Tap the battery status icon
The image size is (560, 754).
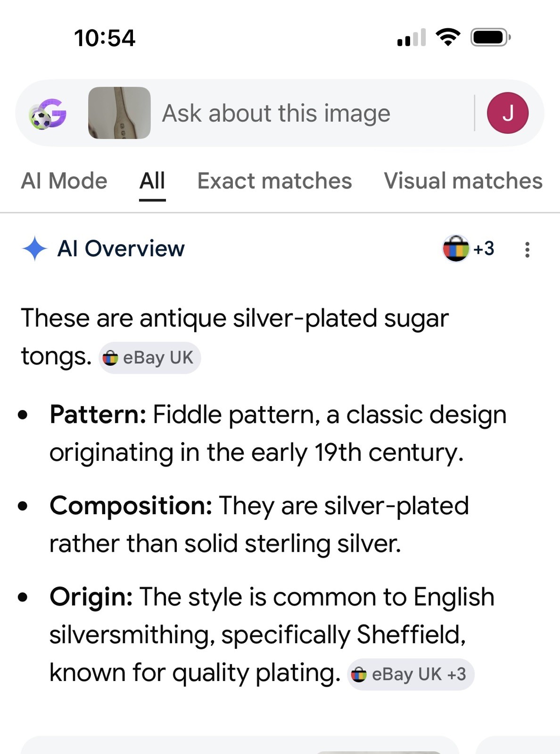pyautogui.click(x=491, y=37)
